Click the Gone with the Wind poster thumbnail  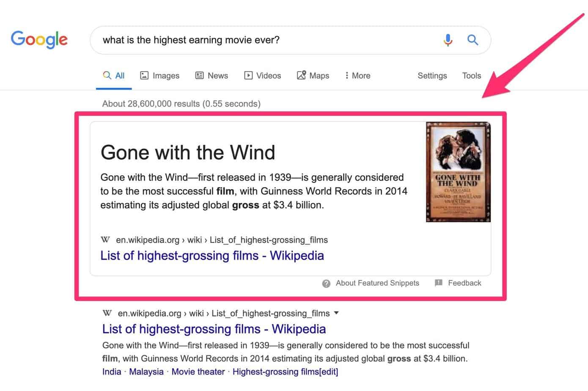click(458, 171)
